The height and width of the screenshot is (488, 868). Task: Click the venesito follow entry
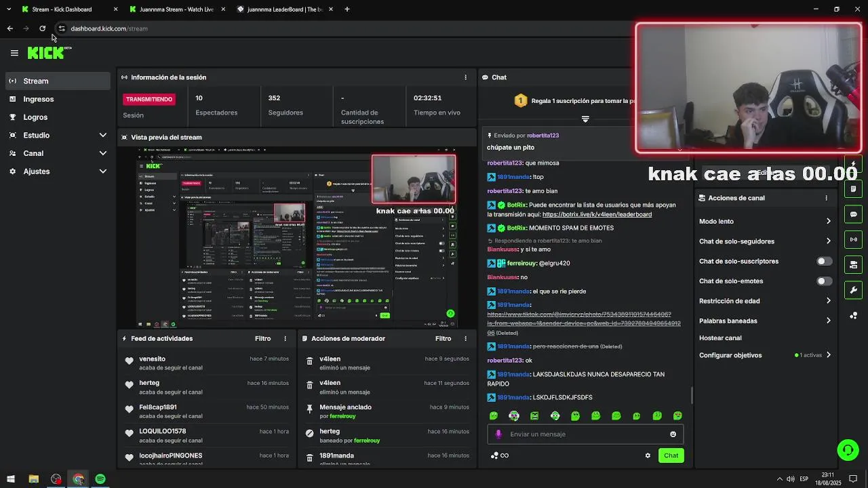point(207,363)
